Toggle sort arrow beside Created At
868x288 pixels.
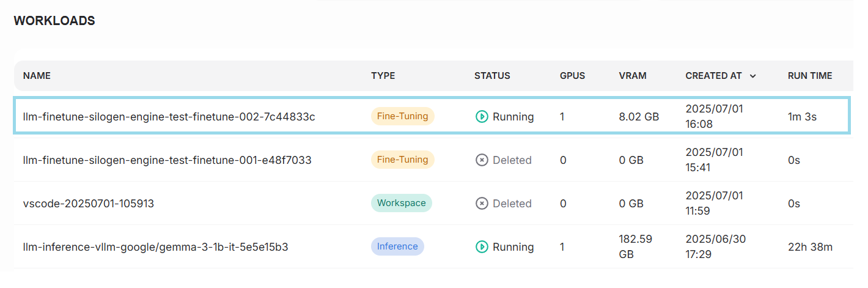(x=753, y=76)
